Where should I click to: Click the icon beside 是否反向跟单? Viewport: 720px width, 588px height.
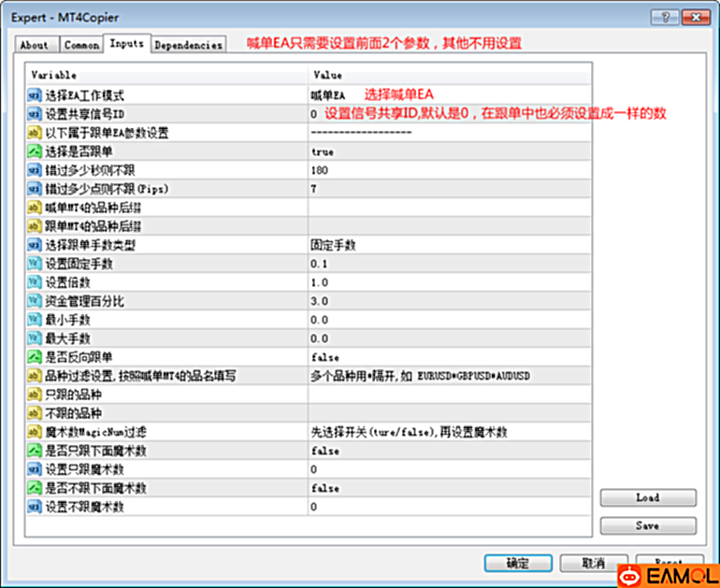(x=36, y=357)
